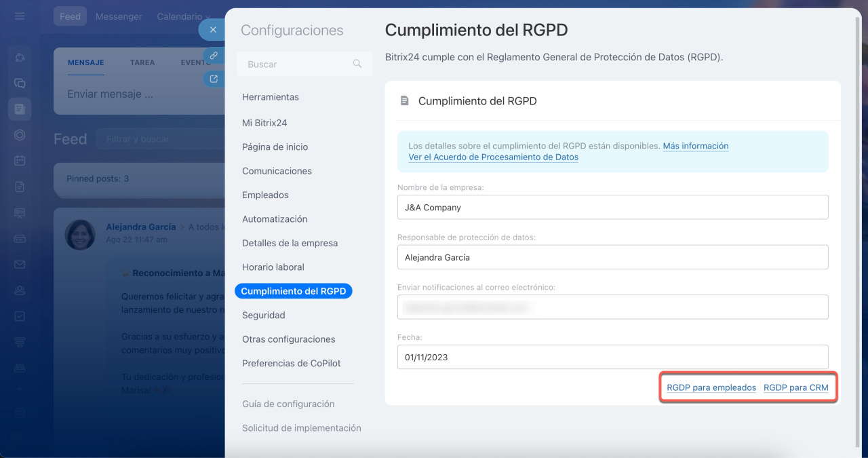Open the tasks checkmark sidebar icon
868x458 pixels.
coord(20,316)
